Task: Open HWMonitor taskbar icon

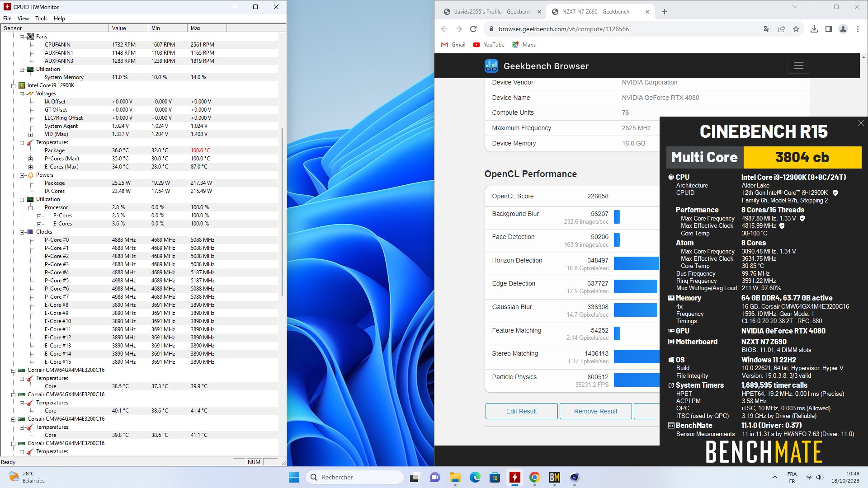Action: [x=514, y=477]
